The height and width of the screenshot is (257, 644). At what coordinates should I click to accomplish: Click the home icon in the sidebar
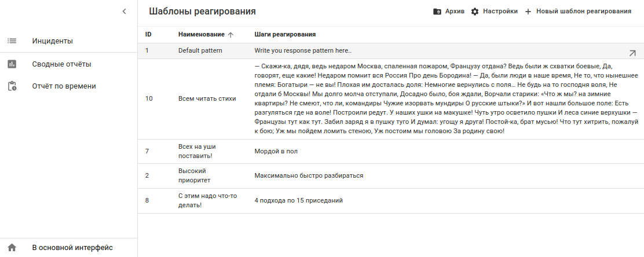pos(12,248)
